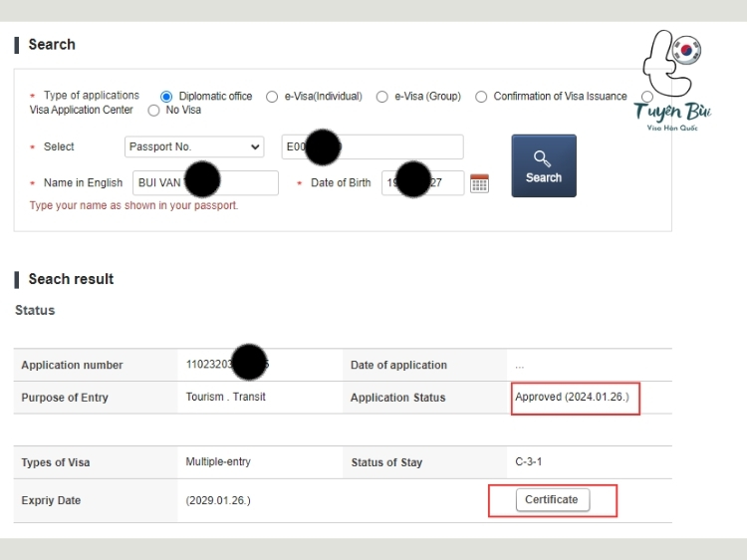747x560 pixels.
Task: Click the Application Status label cell
Action: pos(424,398)
